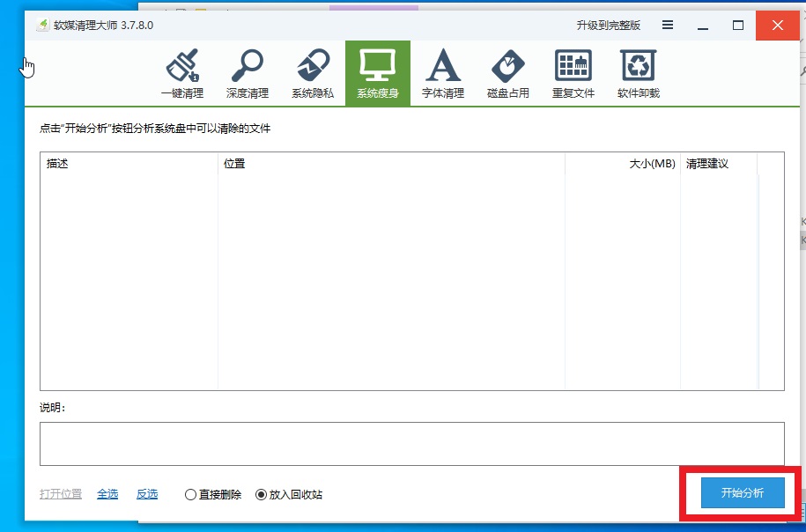The image size is (806, 532).
Task: Click inside the 说明 description box
Action: (x=411, y=444)
